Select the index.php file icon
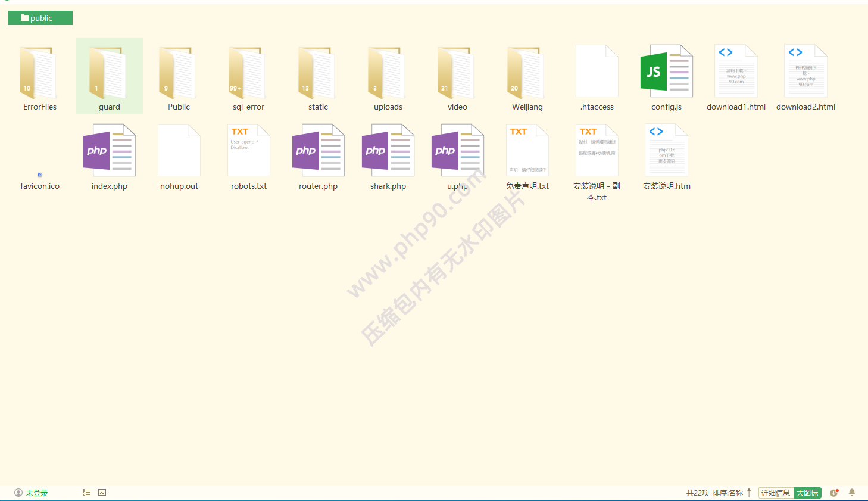This screenshot has width=868, height=501. coord(110,151)
